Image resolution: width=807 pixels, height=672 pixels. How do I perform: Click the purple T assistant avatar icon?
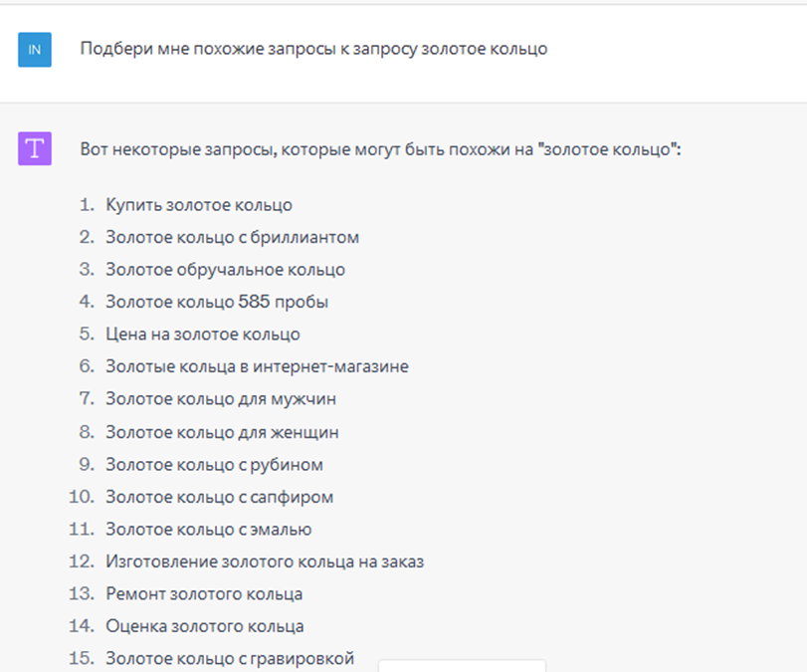pos(35,147)
